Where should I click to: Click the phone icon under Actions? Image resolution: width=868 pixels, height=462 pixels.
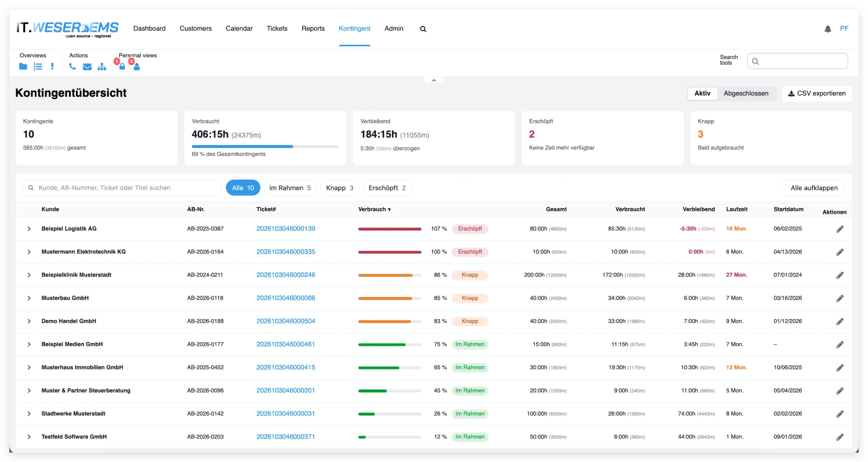[72, 66]
